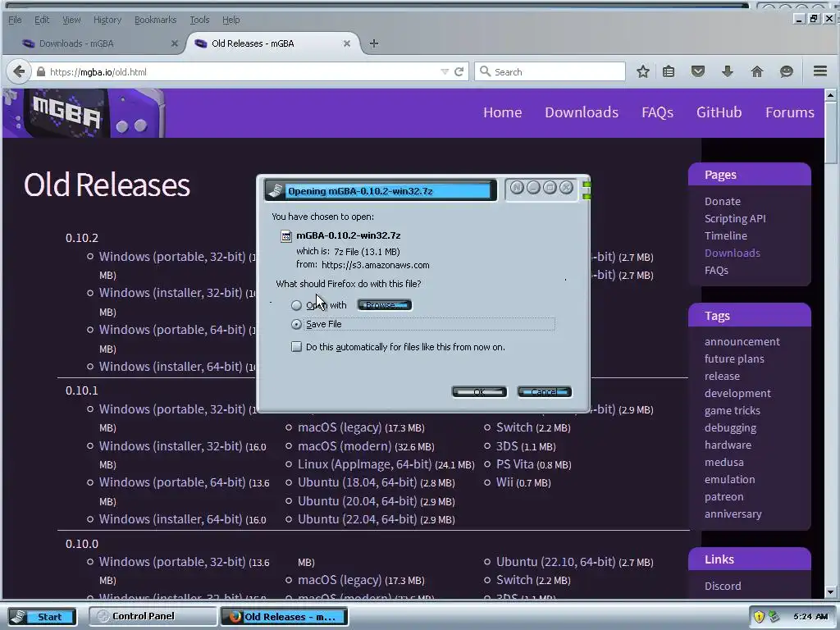Cancel the file opening dialog
The image size is (840, 630).
click(x=545, y=392)
